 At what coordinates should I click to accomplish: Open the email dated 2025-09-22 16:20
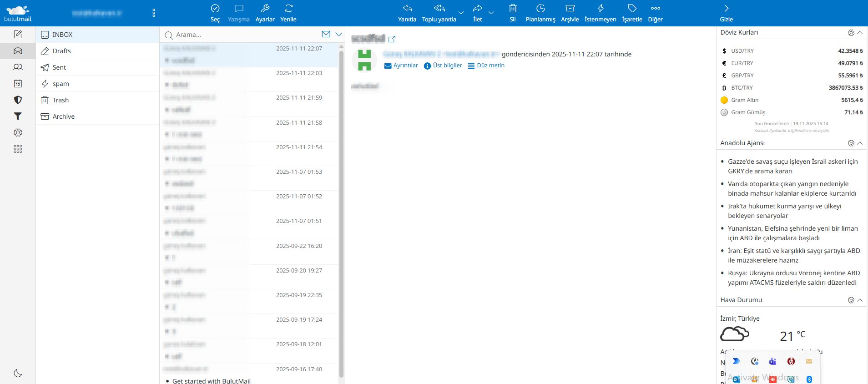tap(249, 252)
